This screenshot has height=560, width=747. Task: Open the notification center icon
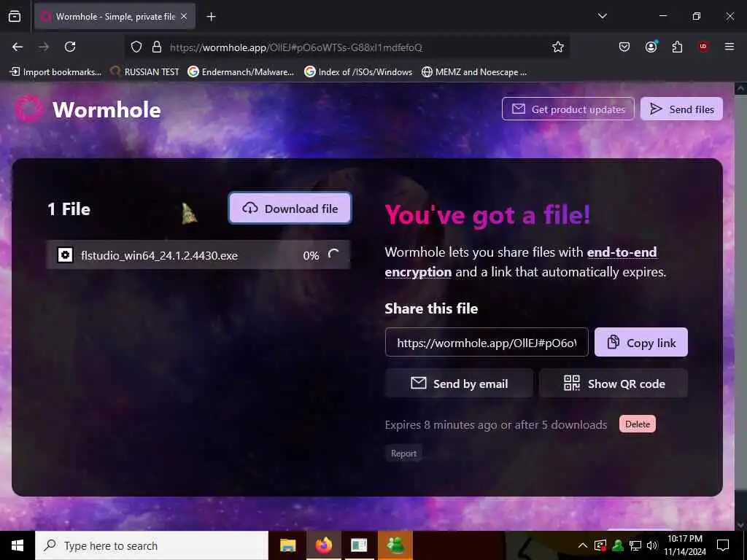723,545
